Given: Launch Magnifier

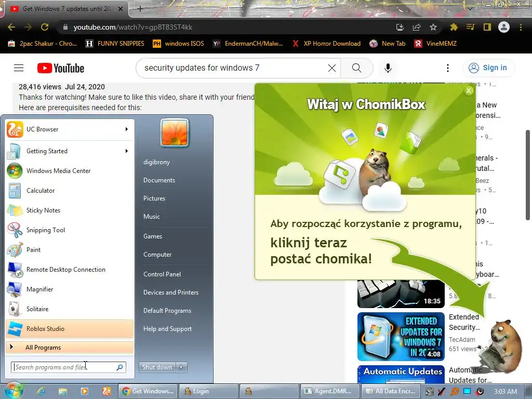Looking at the screenshot, I should 70,289.
